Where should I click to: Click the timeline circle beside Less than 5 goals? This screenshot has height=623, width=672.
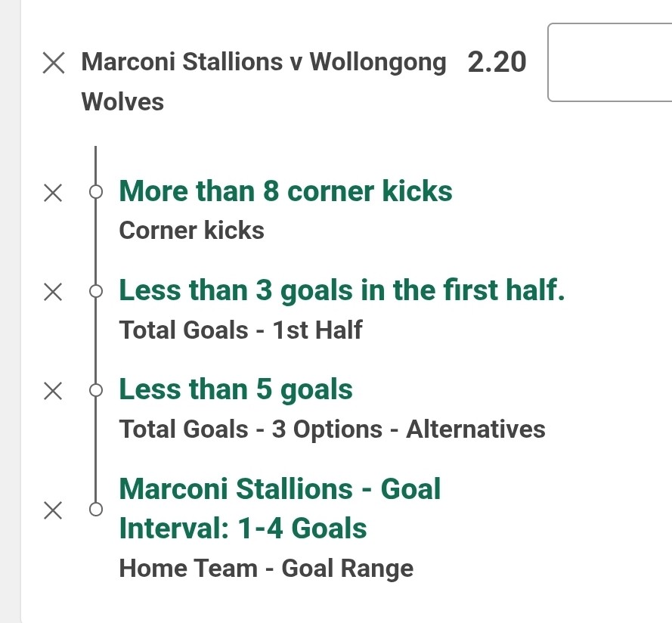[x=96, y=390]
